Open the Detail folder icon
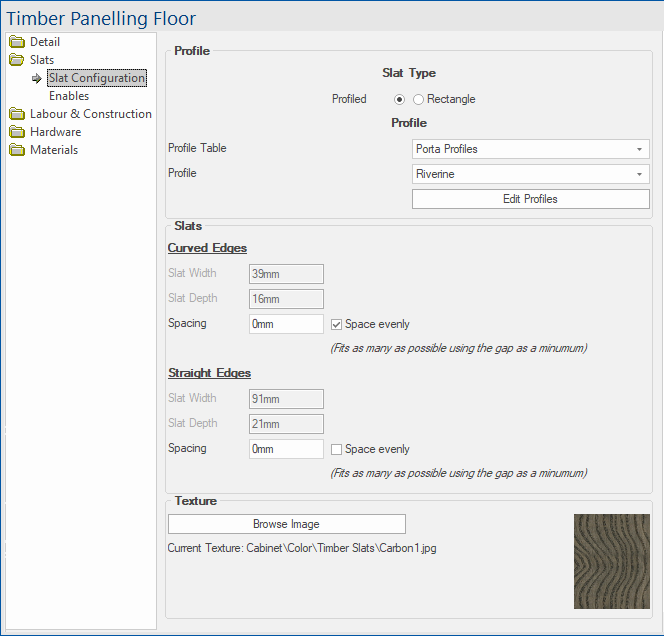This screenshot has height=636, width=664. [x=17, y=42]
